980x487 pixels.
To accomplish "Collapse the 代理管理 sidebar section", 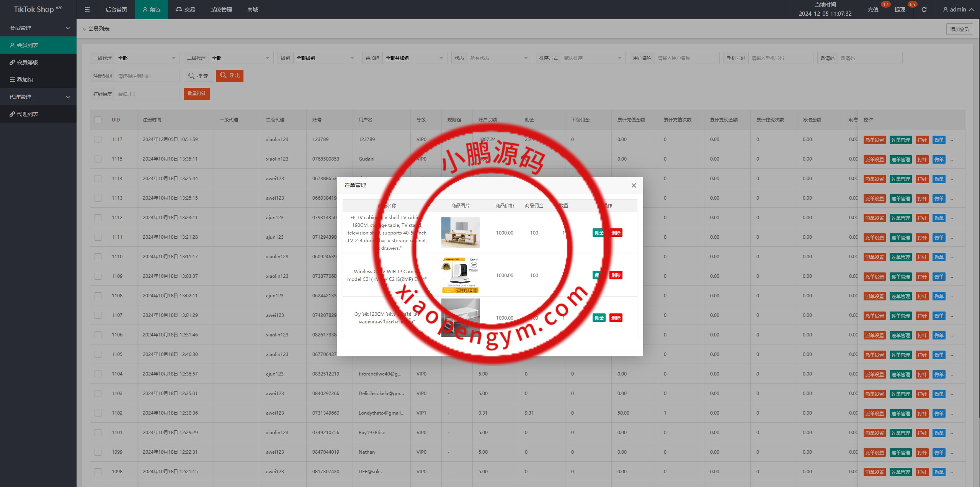I will click(38, 97).
